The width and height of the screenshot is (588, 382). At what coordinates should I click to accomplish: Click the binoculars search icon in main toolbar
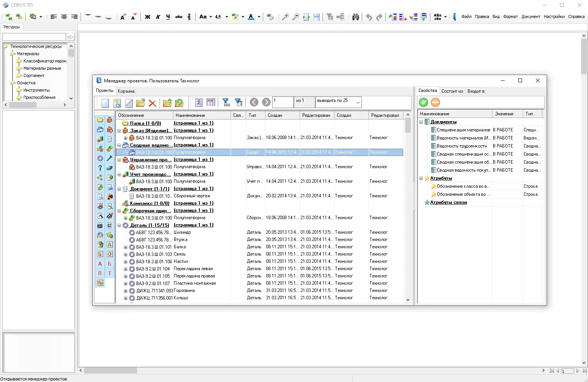tap(356, 17)
